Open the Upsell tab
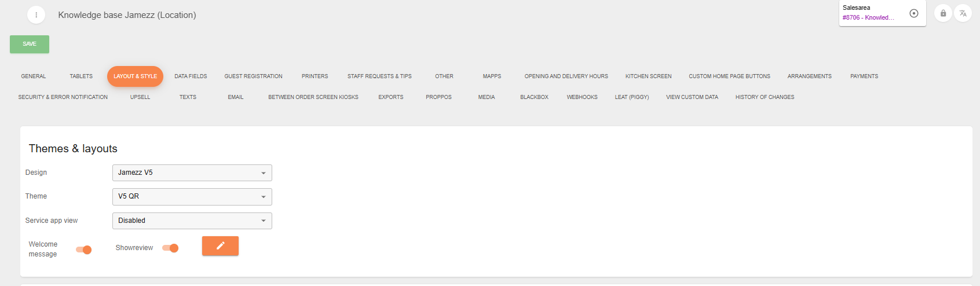Viewport: 980px width, 286px height. (140, 97)
